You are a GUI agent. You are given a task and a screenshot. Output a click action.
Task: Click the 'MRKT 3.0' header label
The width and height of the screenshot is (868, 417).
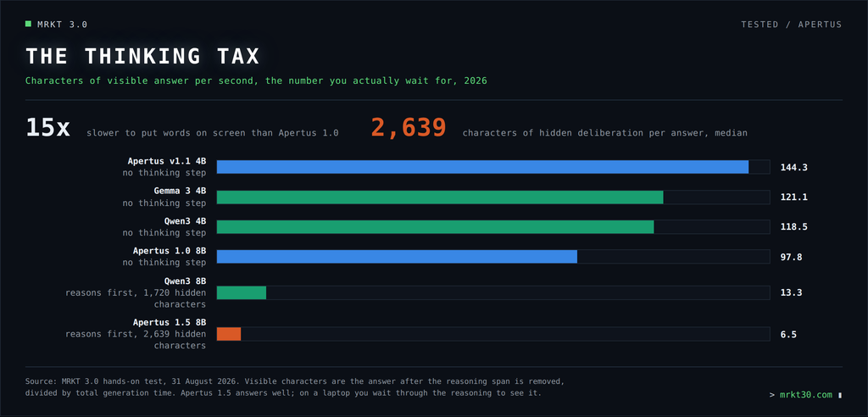click(62, 25)
